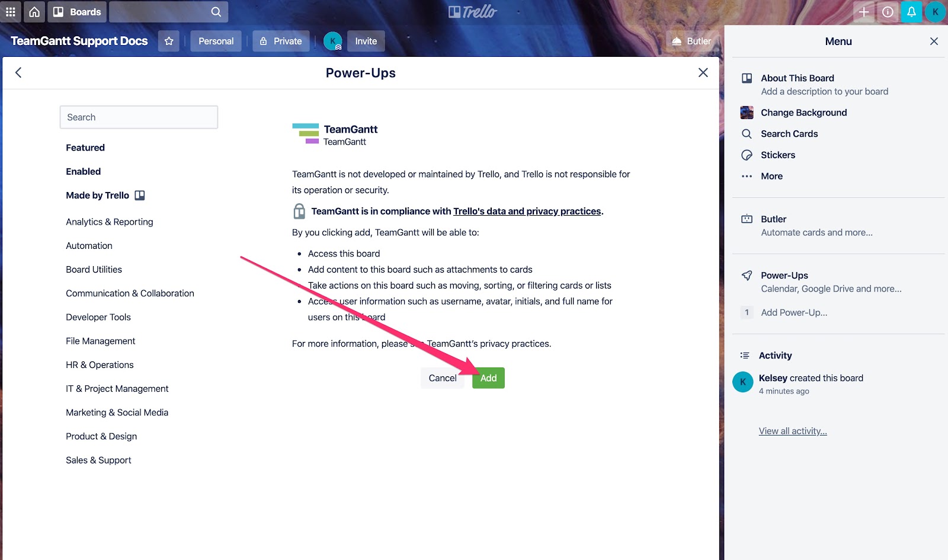Open Trello's data and privacy practices link

(x=527, y=211)
